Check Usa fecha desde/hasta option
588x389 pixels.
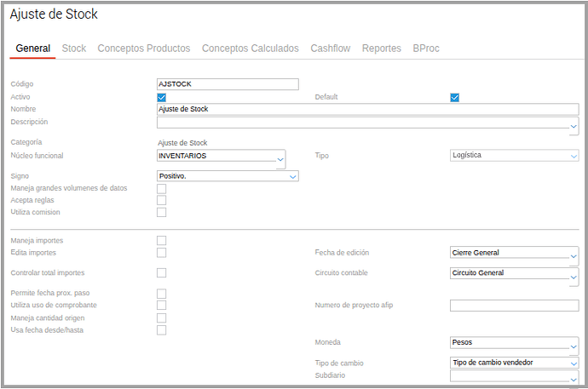(x=161, y=330)
